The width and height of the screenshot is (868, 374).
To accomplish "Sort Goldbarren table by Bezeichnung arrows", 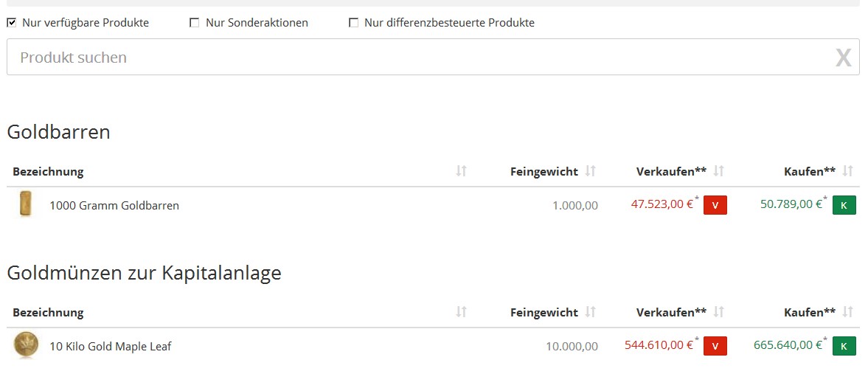I will [x=461, y=171].
